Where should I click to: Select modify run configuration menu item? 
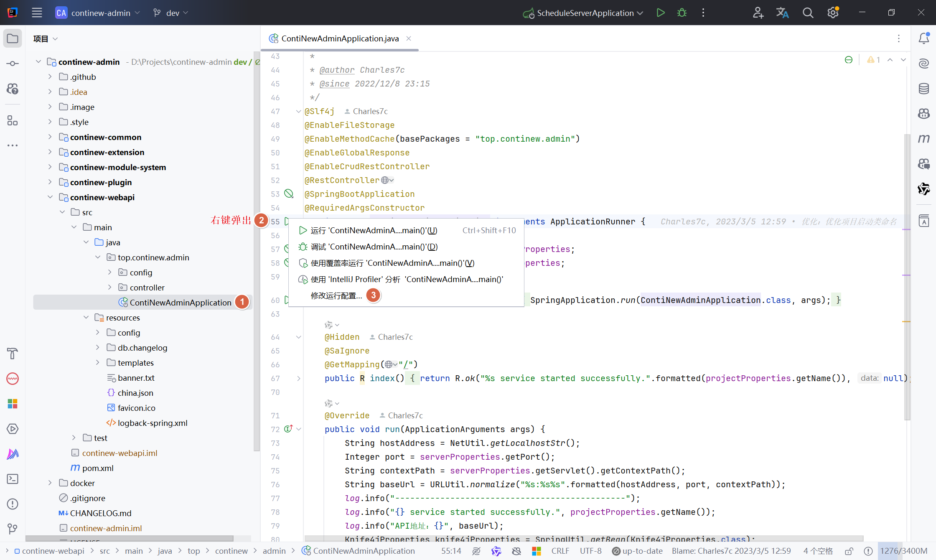pos(406,295)
